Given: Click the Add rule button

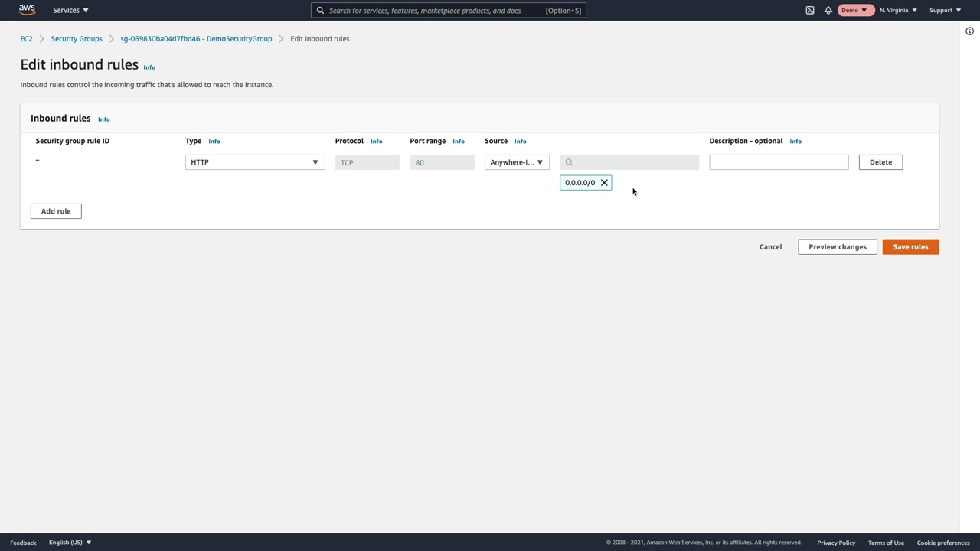Looking at the screenshot, I should [56, 211].
